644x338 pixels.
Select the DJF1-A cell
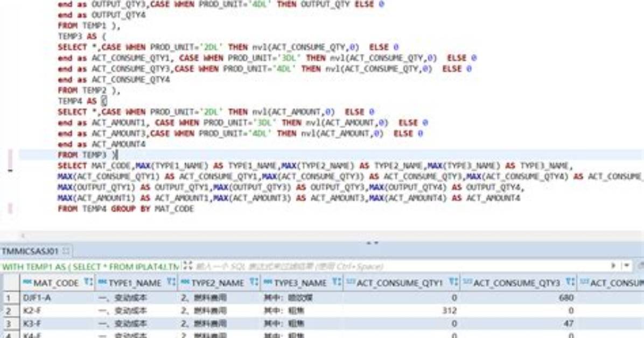[x=57, y=297]
